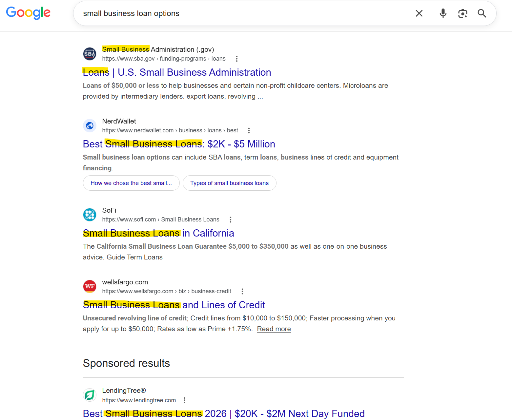Viewport: 512px width, 420px height.
Task: Click the nerdwallet.com URL breadcrumb
Action: 170,130
